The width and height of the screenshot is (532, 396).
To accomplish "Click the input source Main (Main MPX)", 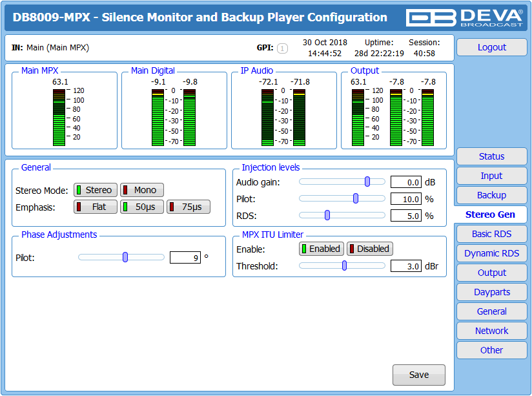I will (x=57, y=48).
